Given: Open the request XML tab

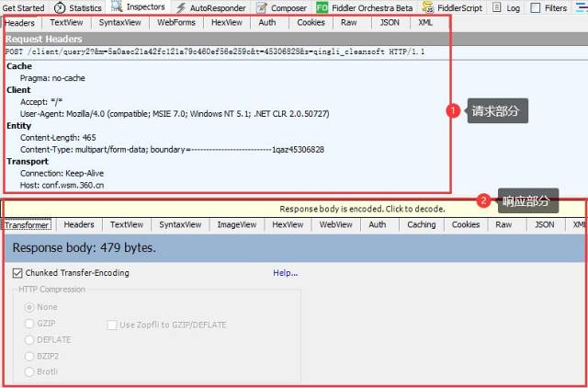Looking at the screenshot, I should pyautogui.click(x=425, y=22).
